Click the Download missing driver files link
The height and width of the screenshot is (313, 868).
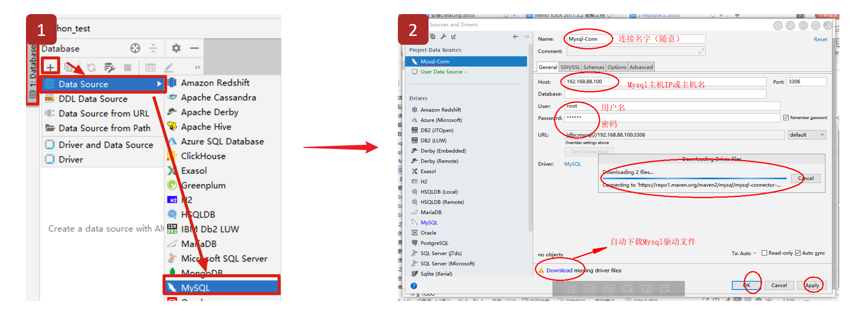[559, 271]
